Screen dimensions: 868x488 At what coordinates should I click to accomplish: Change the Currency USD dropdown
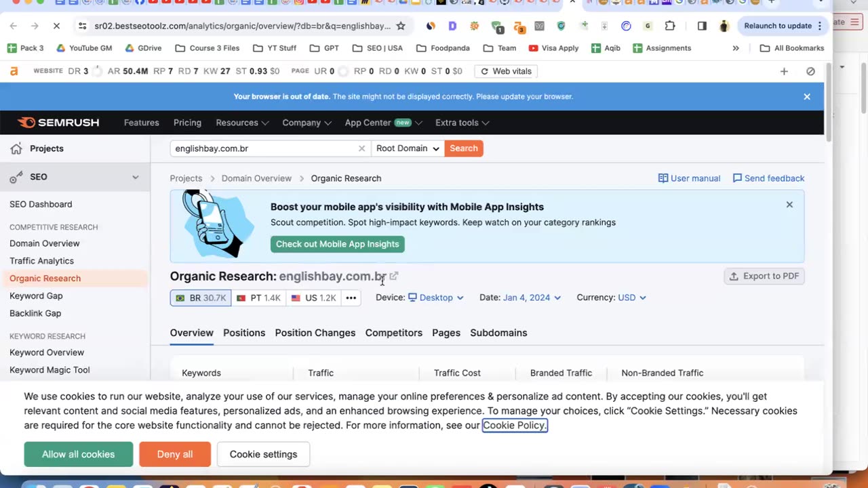pos(632,298)
